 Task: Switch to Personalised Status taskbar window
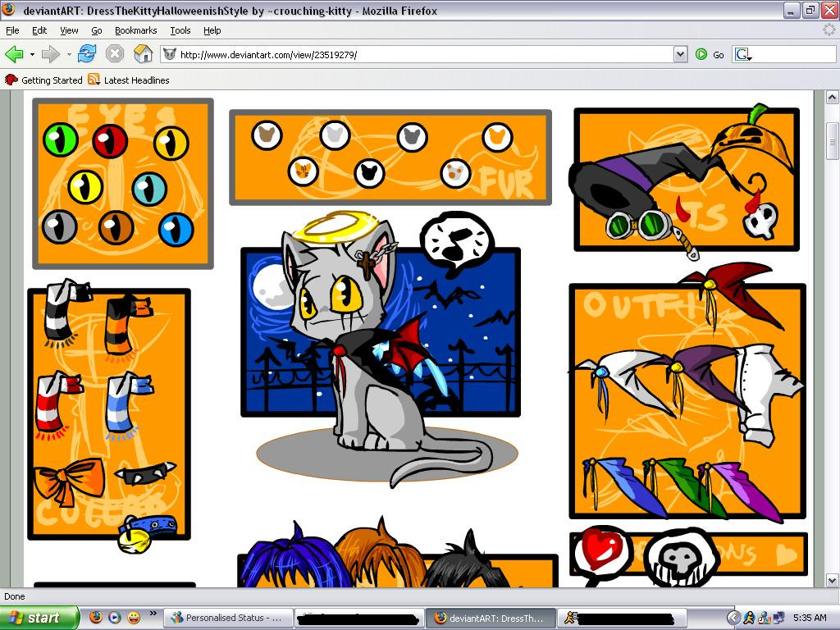tap(228, 618)
